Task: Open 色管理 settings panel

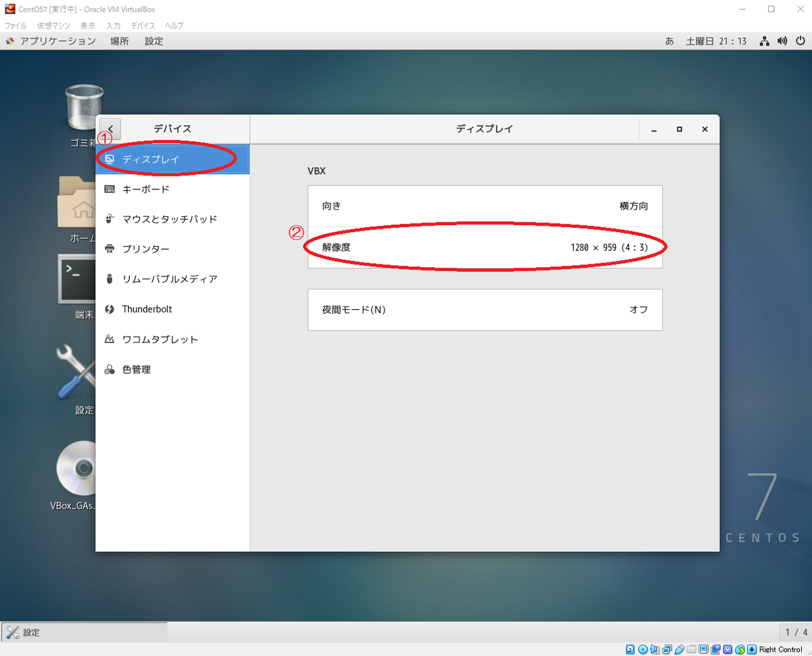Action: (x=173, y=370)
